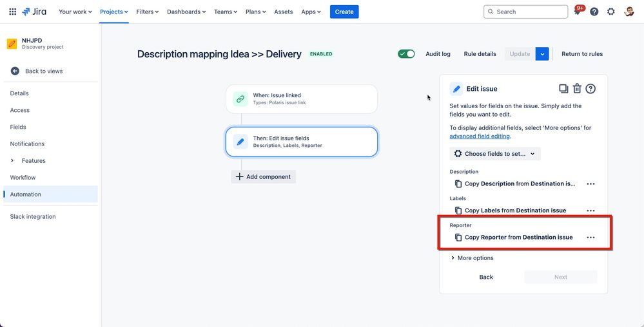Click the rule title Description mapping Idea >> Delivery

[219, 53]
